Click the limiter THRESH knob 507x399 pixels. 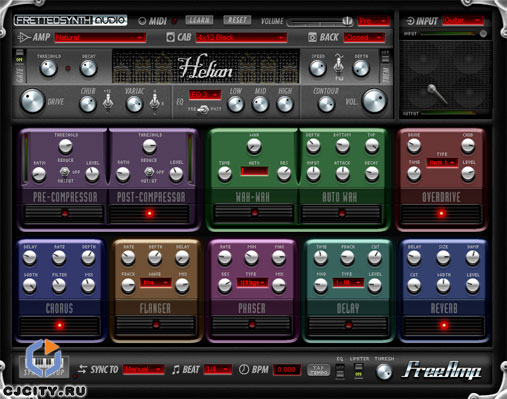(384, 372)
